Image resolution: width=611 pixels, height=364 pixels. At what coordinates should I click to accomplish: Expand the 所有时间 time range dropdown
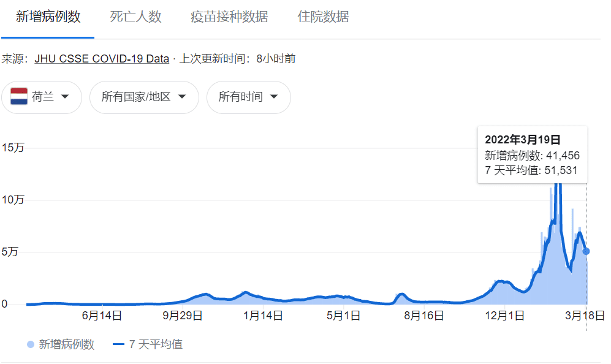point(248,97)
